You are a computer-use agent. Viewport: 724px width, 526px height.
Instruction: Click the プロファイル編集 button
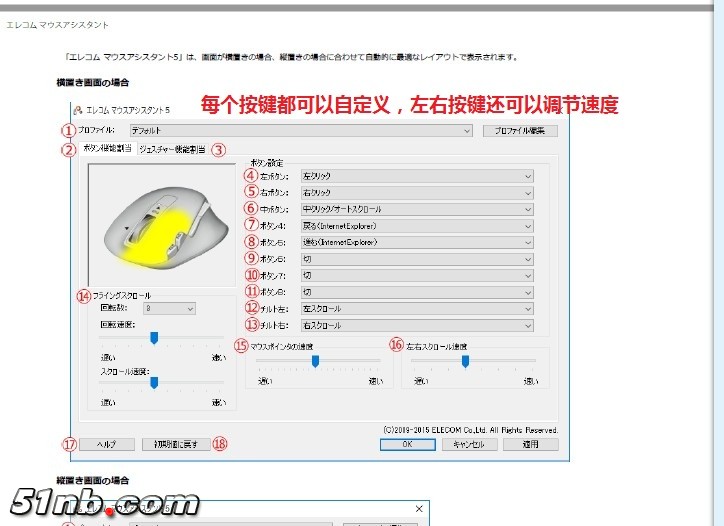[x=520, y=131]
